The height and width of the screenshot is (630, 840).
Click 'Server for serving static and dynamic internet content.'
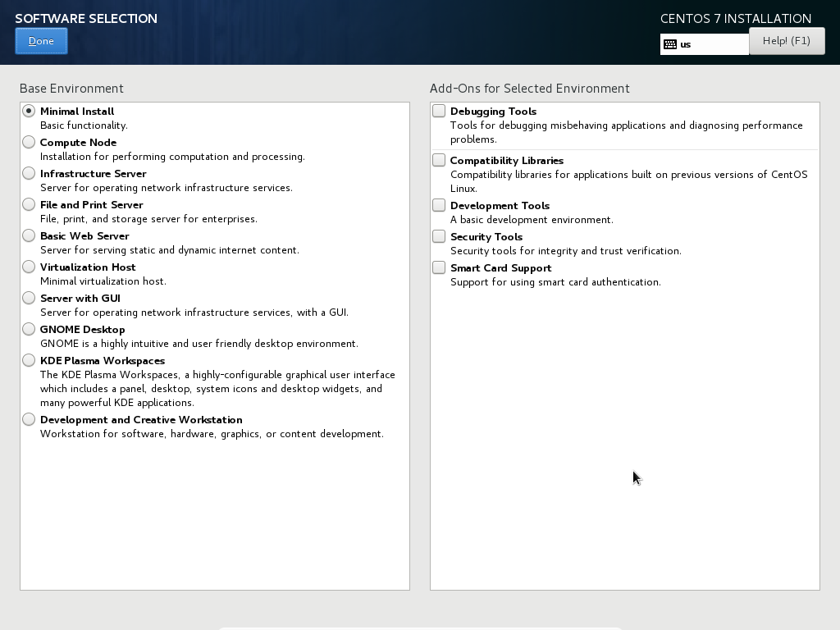click(170, 250)
